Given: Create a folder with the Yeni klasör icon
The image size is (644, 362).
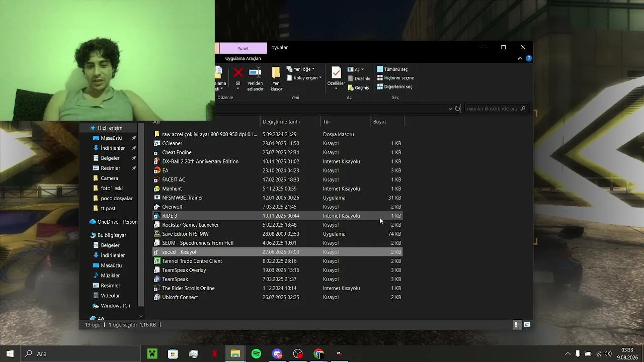Looking at the screenshot, I should tap(276, 73).
